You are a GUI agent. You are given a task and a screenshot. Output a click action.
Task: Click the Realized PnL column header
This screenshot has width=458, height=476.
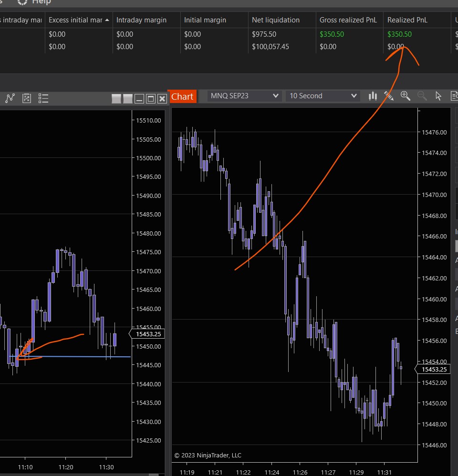click(407, 20)
